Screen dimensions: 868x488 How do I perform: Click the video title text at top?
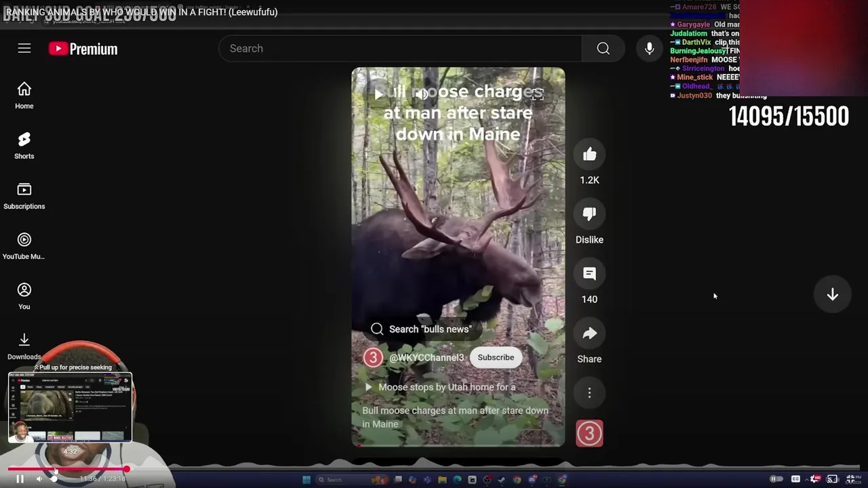point(141,12)
